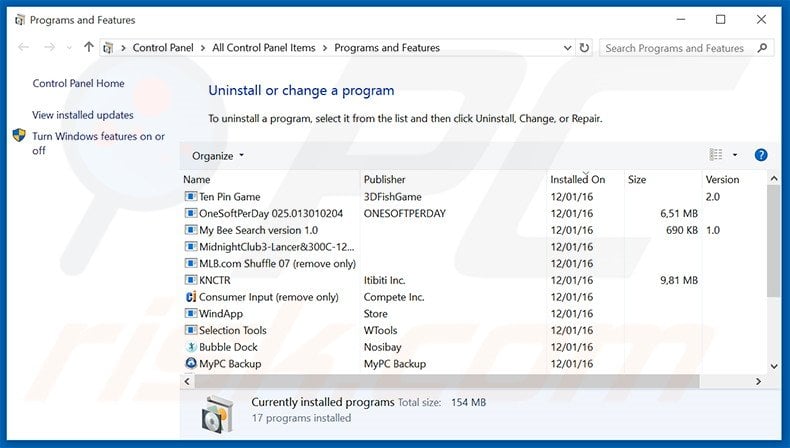Select My Bee Search version 1.0
Screen dimensions: 790x448
click(258, 230)
